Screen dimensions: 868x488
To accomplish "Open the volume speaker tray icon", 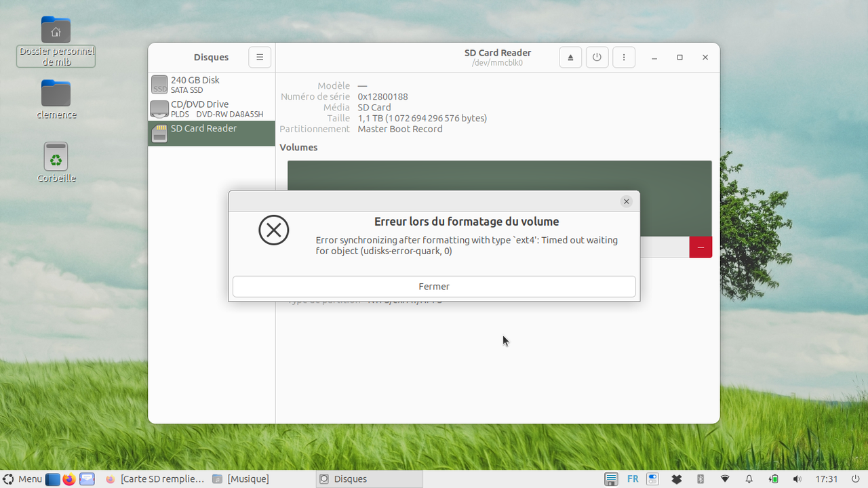I will tap(797, 479).
